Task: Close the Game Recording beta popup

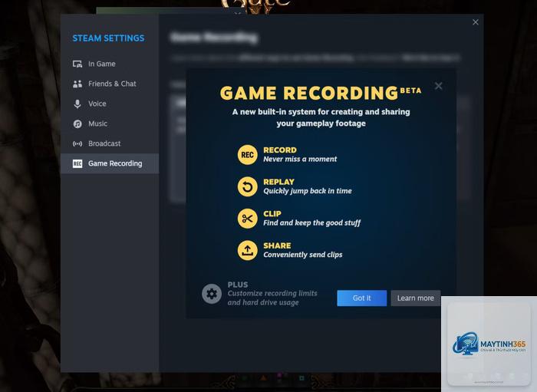Action: tap(438, 86)
